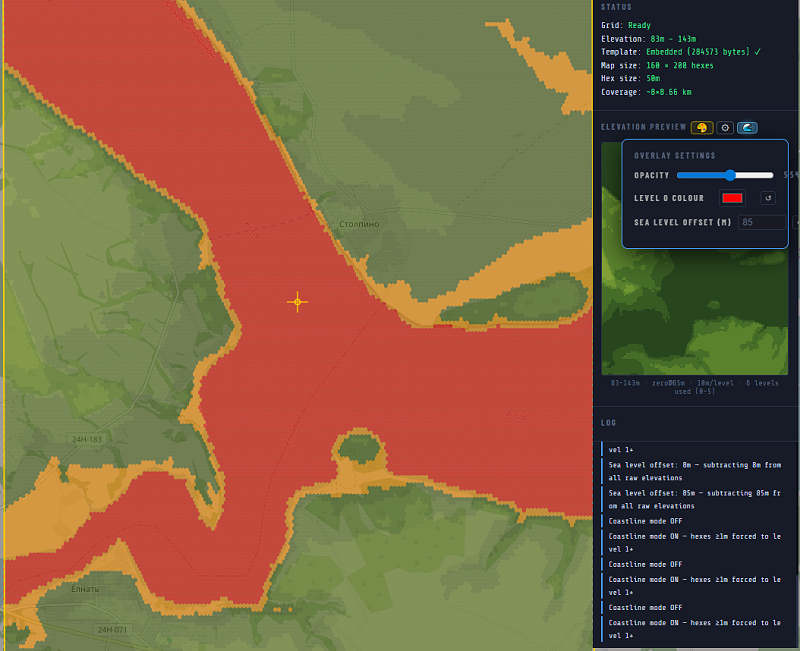The width and height of the screenshot is (800, 651).
Task: Click the orange crosshair marker on the map
Action: 297,302
